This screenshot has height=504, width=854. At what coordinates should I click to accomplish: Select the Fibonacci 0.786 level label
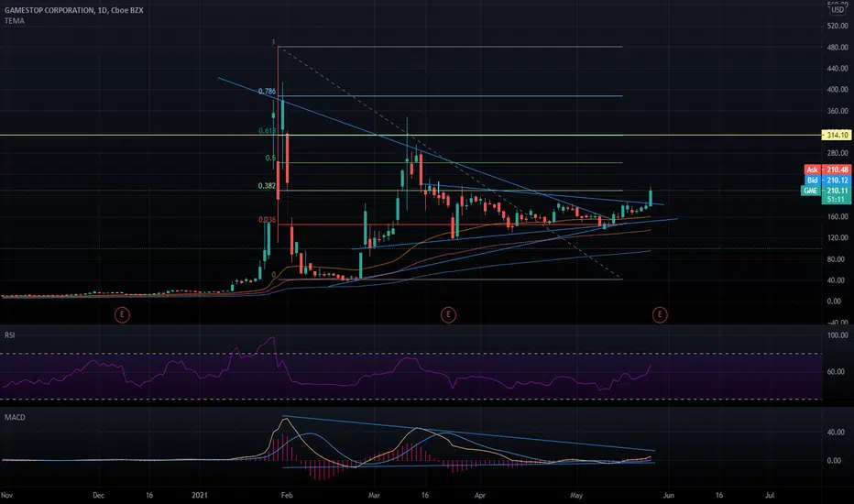267,91
